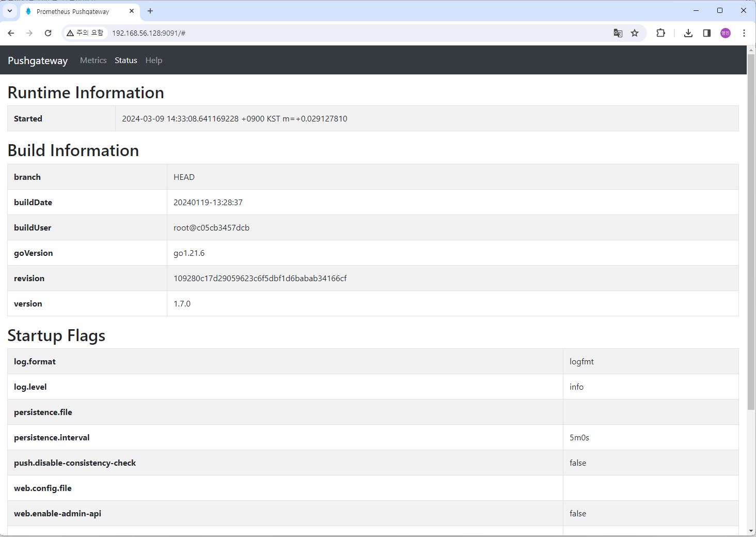Click the 'Started' row label

(28, 119)
